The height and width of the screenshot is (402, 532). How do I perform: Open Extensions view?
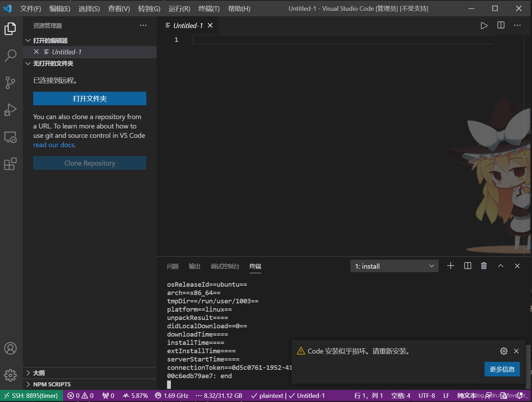(10, 164)
